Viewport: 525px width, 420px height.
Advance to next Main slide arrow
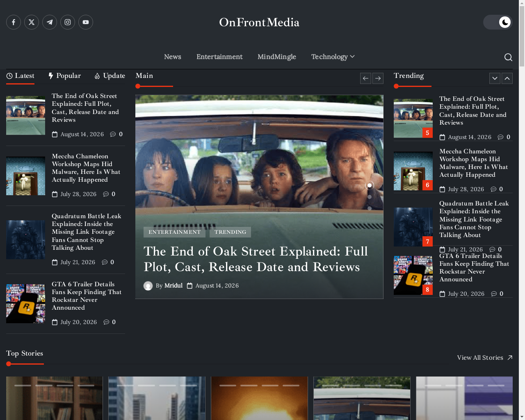(x=378, y=78)
